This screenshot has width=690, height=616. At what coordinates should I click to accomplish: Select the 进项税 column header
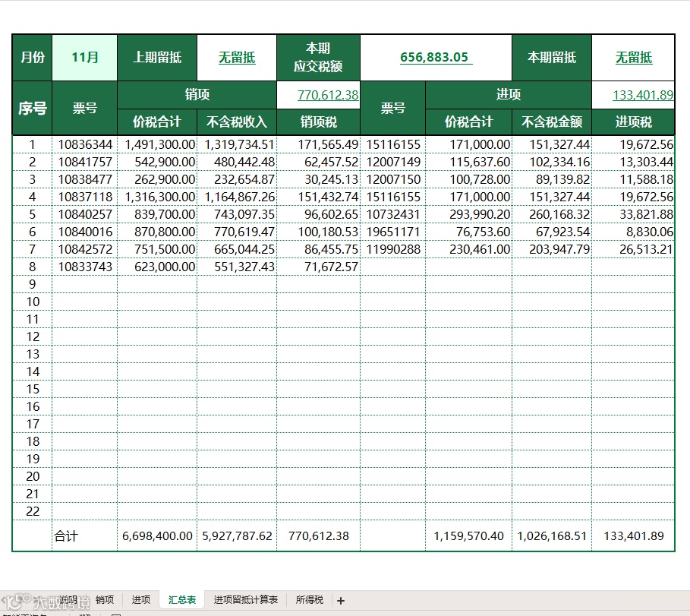click(x=633, y=122)
